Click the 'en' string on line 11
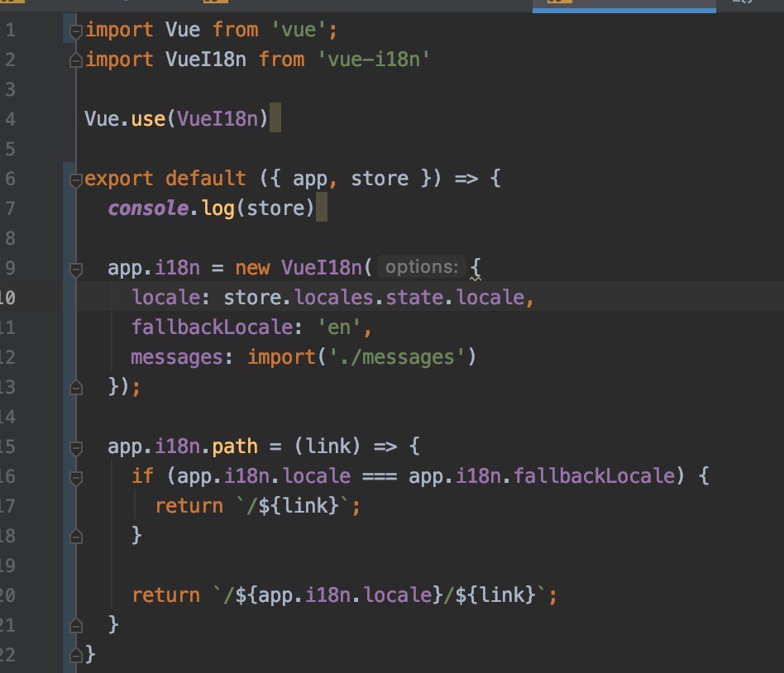 click(339, 327)
